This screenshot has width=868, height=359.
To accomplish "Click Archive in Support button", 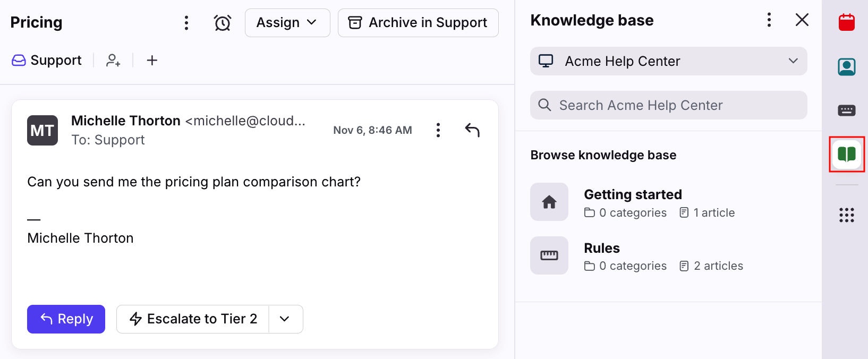I will (x=418, y=23).
